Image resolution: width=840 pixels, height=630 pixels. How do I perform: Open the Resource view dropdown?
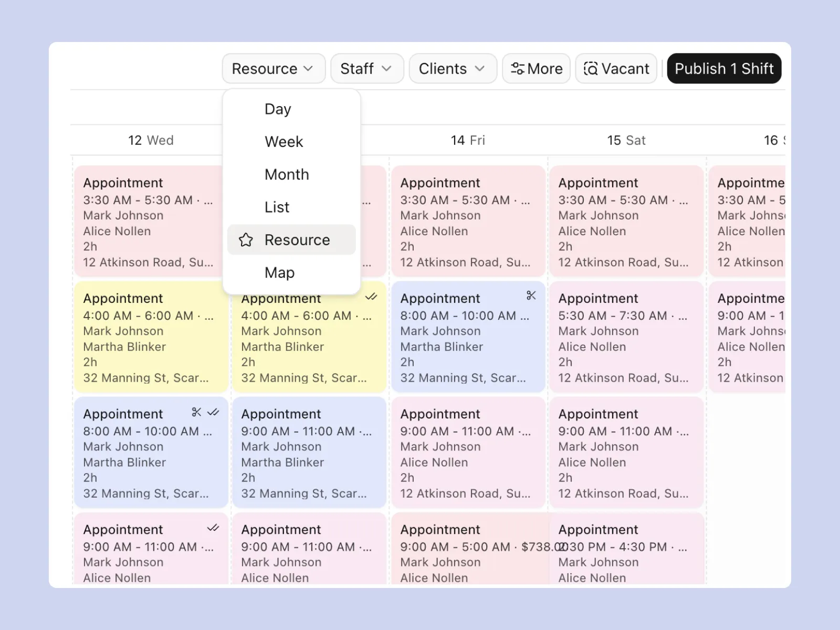point(274,69)
